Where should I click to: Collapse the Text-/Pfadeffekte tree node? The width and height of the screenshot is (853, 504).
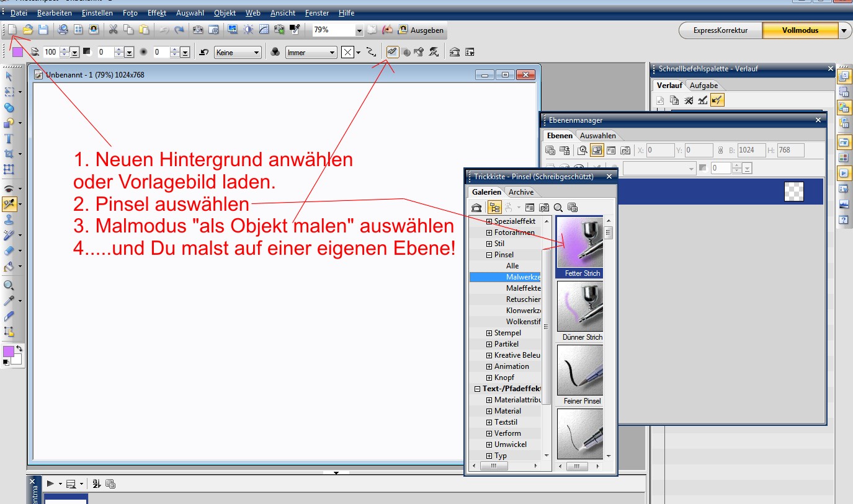tap(478, 389)
